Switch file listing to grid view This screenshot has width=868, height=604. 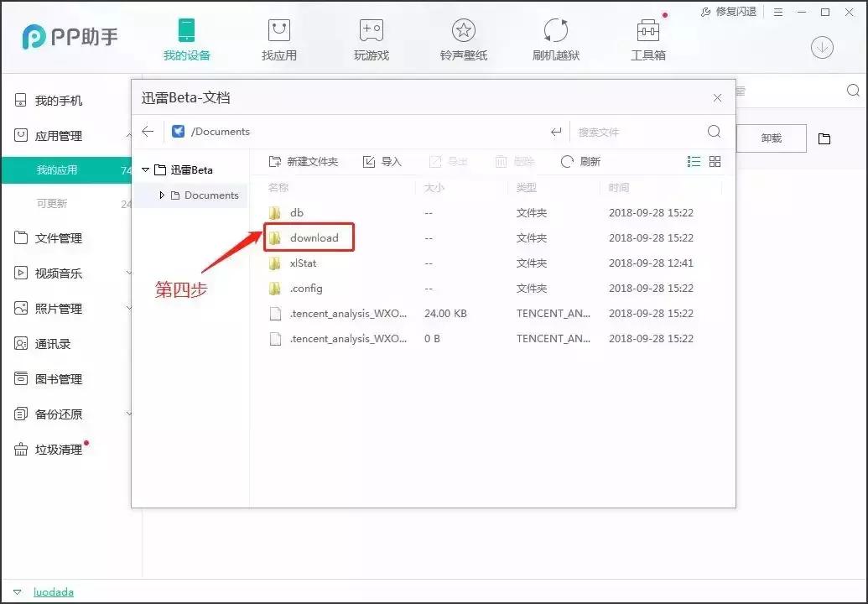(715, 161)
